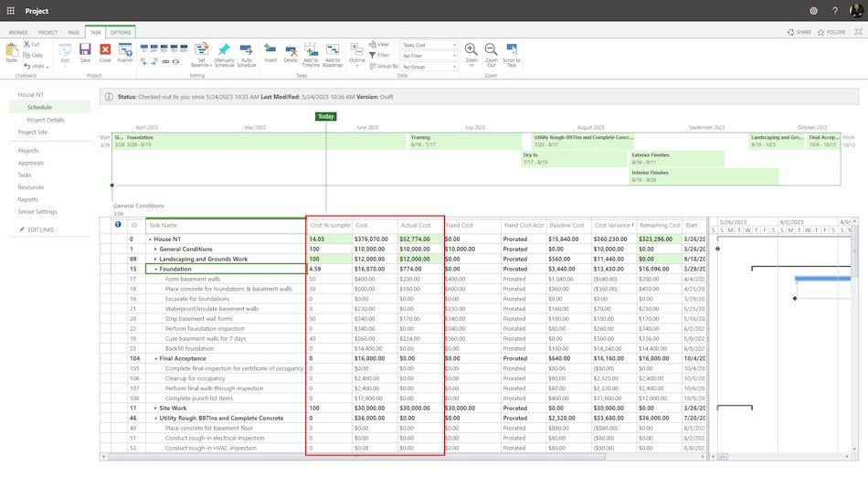Open the user profile picture
Image resolution: width=868 pixels, height=488 pixels.
click(x=856, y=11)
